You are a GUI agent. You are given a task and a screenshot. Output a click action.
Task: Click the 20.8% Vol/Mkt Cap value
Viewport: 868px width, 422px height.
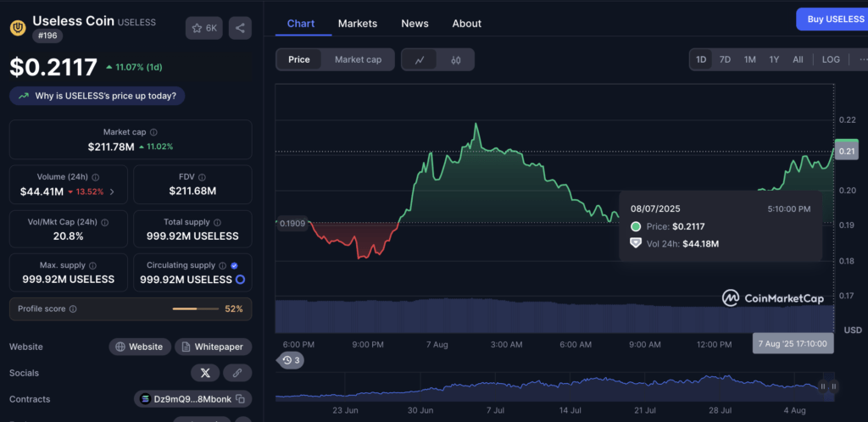[x=68, y=236]
